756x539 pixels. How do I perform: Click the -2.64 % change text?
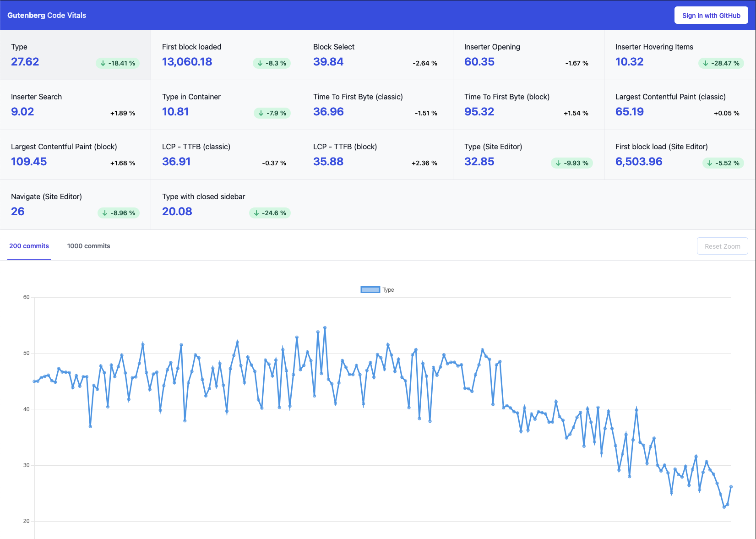[x=425, y=63]
